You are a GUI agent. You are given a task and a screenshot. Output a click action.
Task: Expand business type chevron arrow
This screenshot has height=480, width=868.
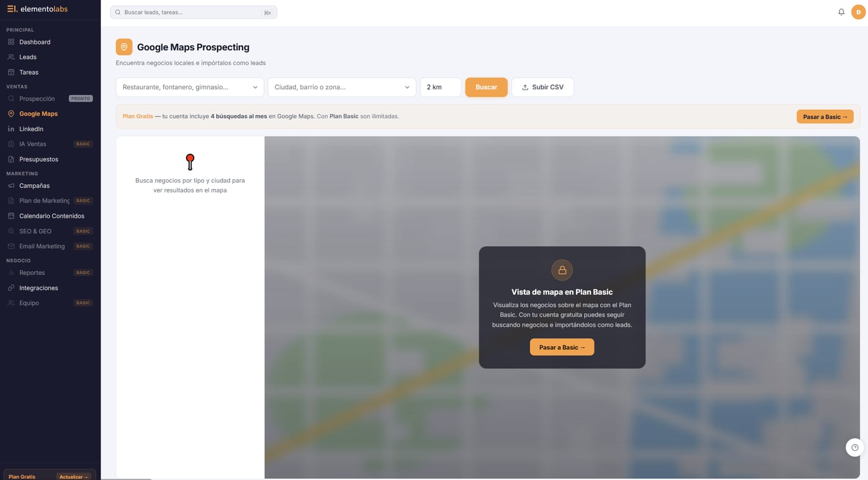[255, 87]
